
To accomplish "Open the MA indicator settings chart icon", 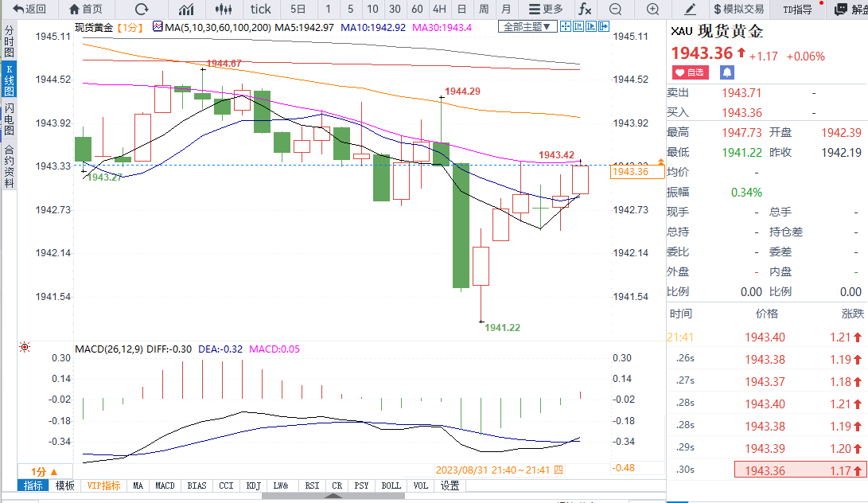I will (158, 26).
